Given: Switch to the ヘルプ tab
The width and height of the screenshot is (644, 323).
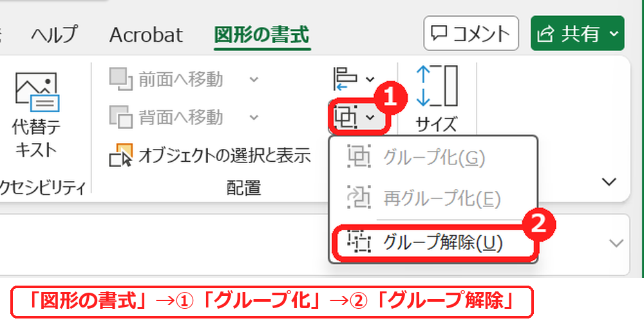Looking at the screenshot, I should click(x=54, y=35).
